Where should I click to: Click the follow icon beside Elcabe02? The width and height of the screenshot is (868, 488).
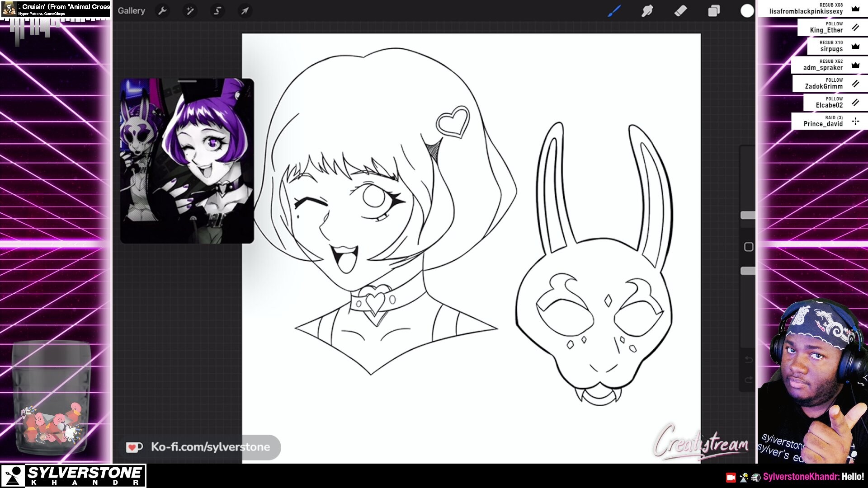pyautogui.click(x=855, y=103)
